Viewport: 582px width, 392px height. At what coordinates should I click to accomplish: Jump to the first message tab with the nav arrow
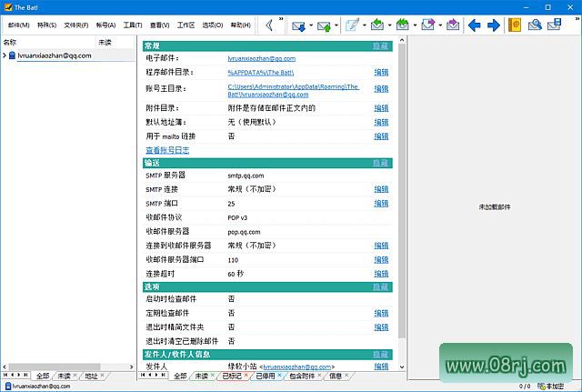(x=143, y=375)
